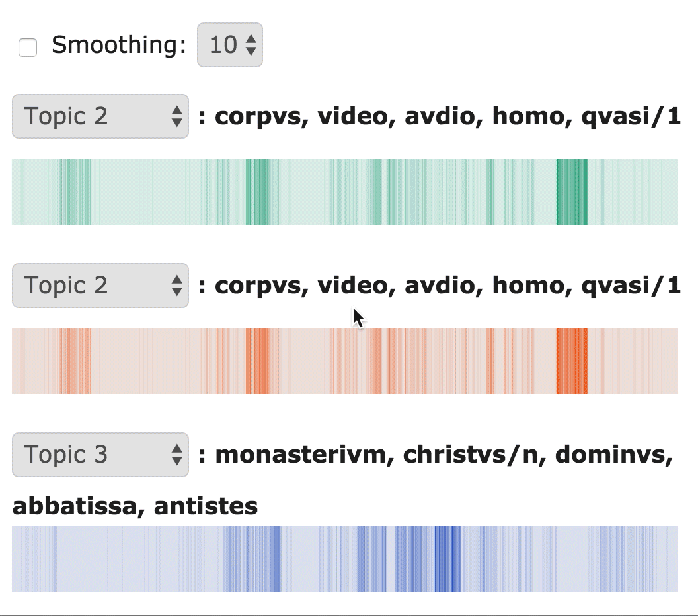Viewport: 698px width, 616px height.
Task: Click the "Smoothing:" text label
Action: click(x=119, y=45)
